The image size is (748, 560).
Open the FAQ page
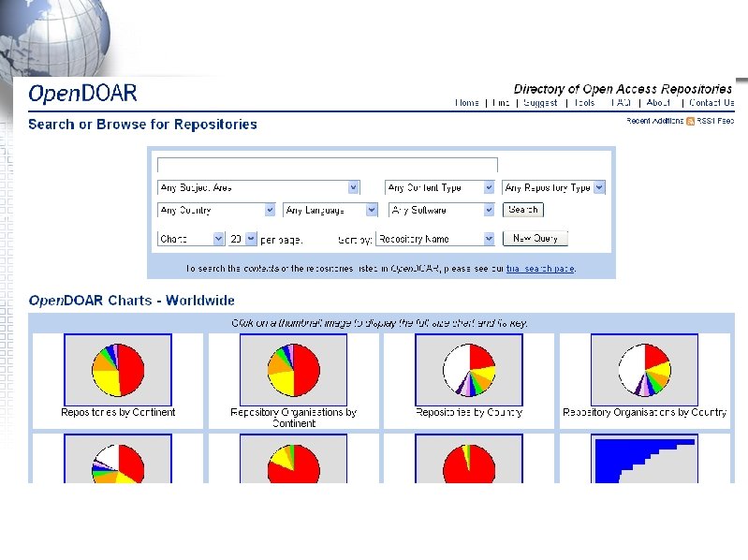(621, 103)
